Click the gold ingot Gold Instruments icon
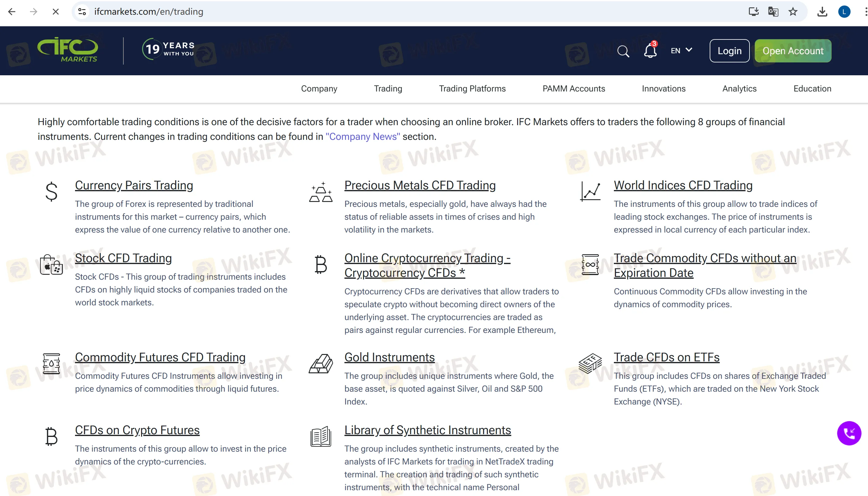The image size is (868, 496). pyautogui.click(x=320, y=364)
